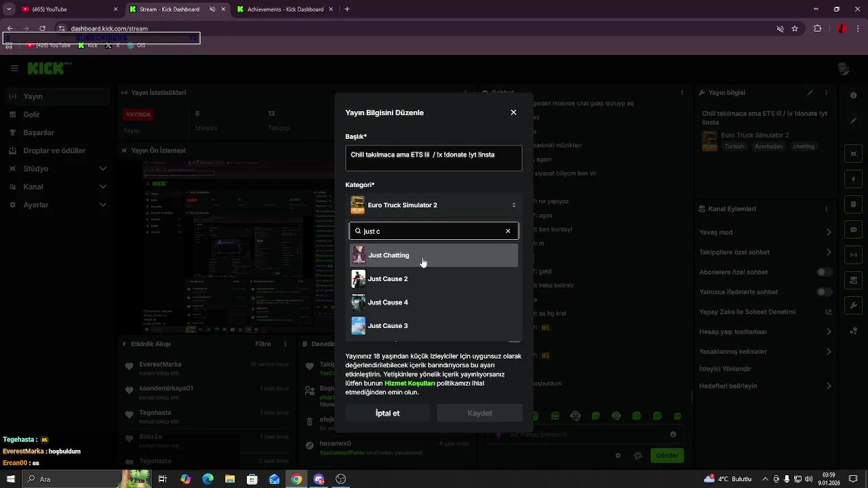The image size is (868, 488).
Task: Open a new browser tab
Action: [347, 9]
